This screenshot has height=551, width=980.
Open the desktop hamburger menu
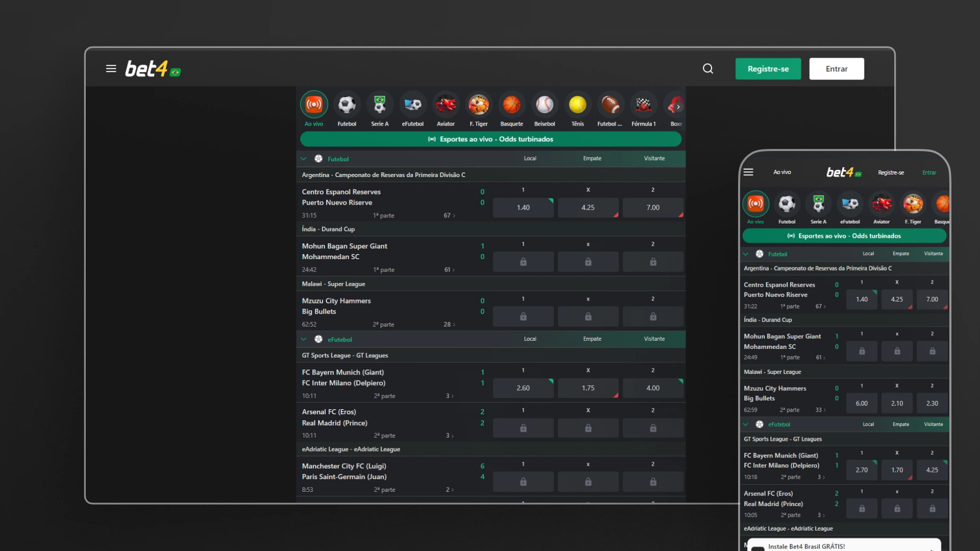pos(111,68)
